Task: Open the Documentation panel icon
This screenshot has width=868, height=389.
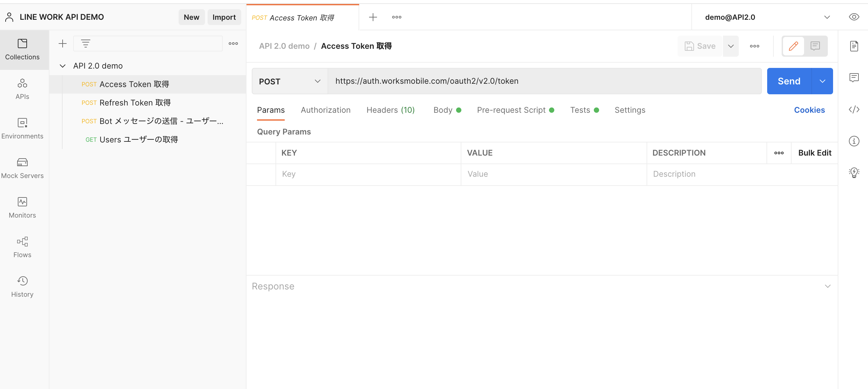Action: pyautogui.click(x=854, y=46)
